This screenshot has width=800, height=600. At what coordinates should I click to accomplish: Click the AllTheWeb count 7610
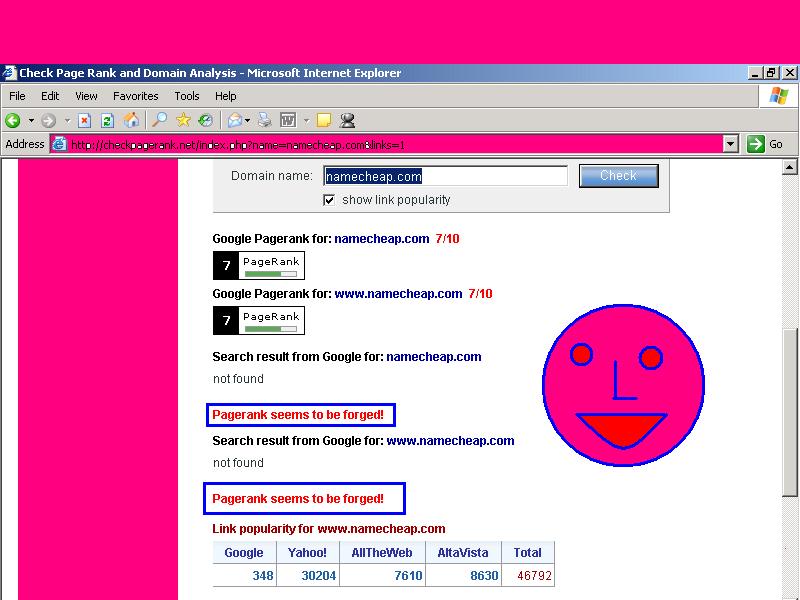[x=408, y=576]
